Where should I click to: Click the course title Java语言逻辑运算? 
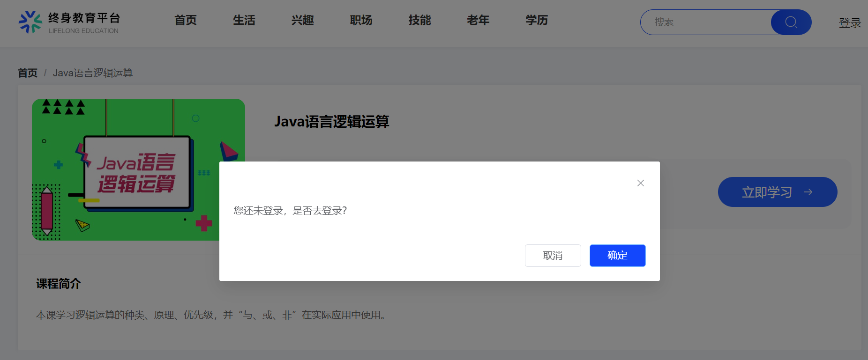332,122
